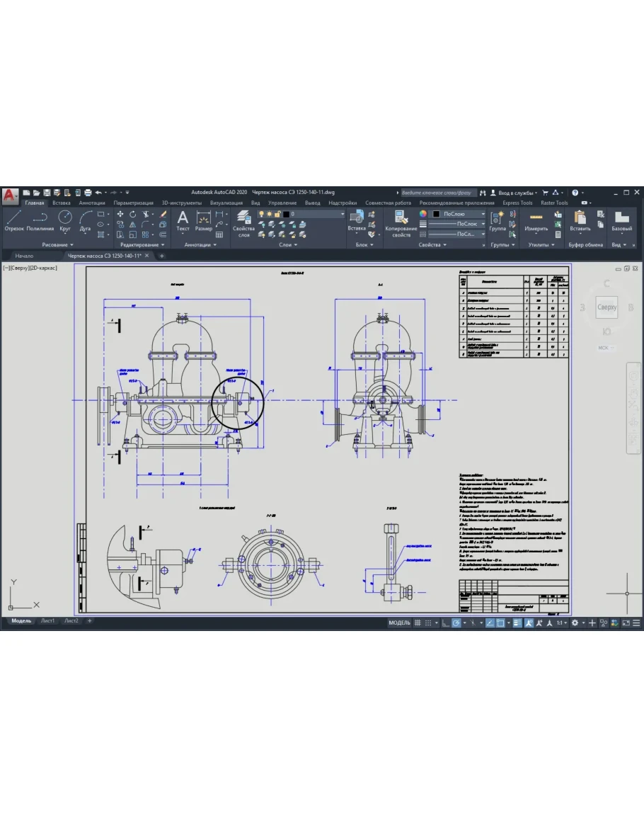
Task: Switch to the Лист1 layout tab
Action: coord(47,621)
